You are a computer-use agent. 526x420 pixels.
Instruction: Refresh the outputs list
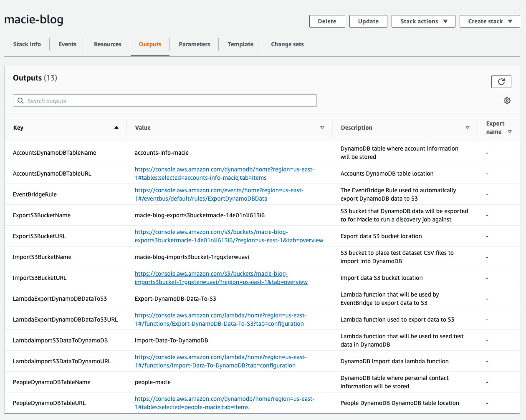[x=501, y=82]
